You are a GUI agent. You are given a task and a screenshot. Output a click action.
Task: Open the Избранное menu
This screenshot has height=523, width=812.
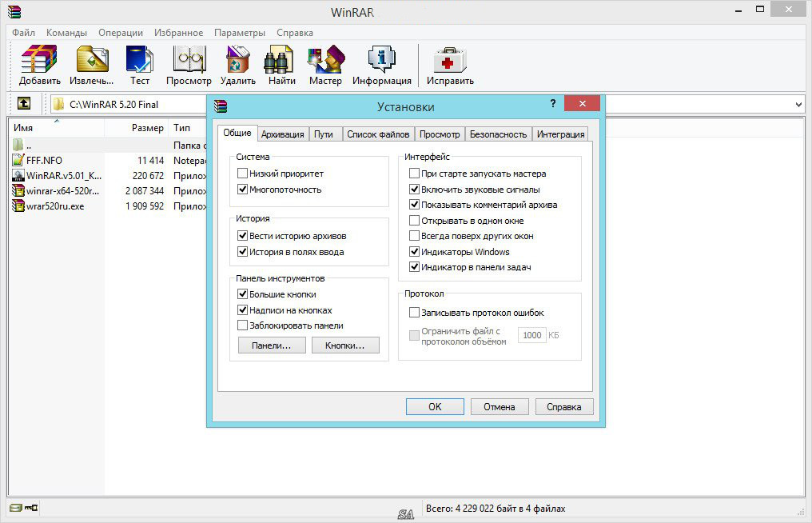[179, 33]
